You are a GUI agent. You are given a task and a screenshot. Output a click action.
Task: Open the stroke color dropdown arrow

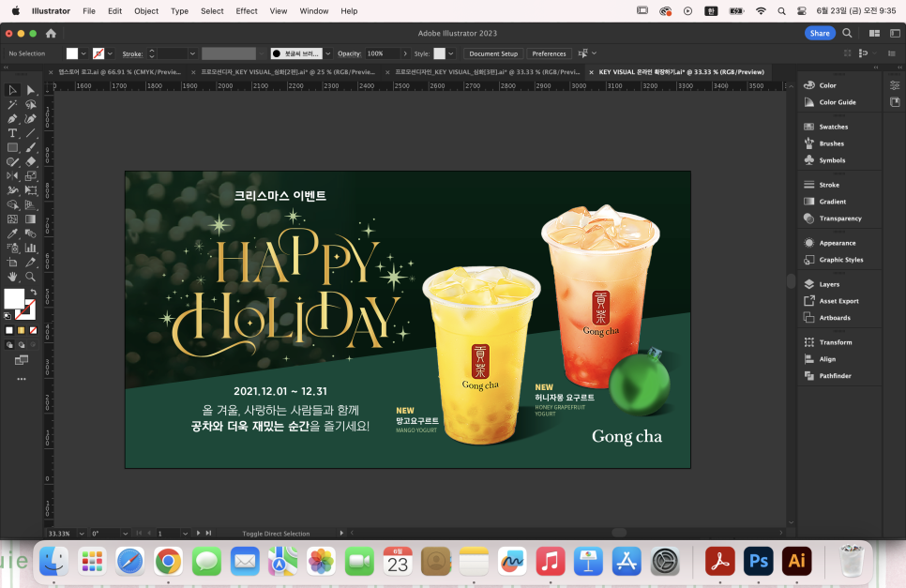110,53
